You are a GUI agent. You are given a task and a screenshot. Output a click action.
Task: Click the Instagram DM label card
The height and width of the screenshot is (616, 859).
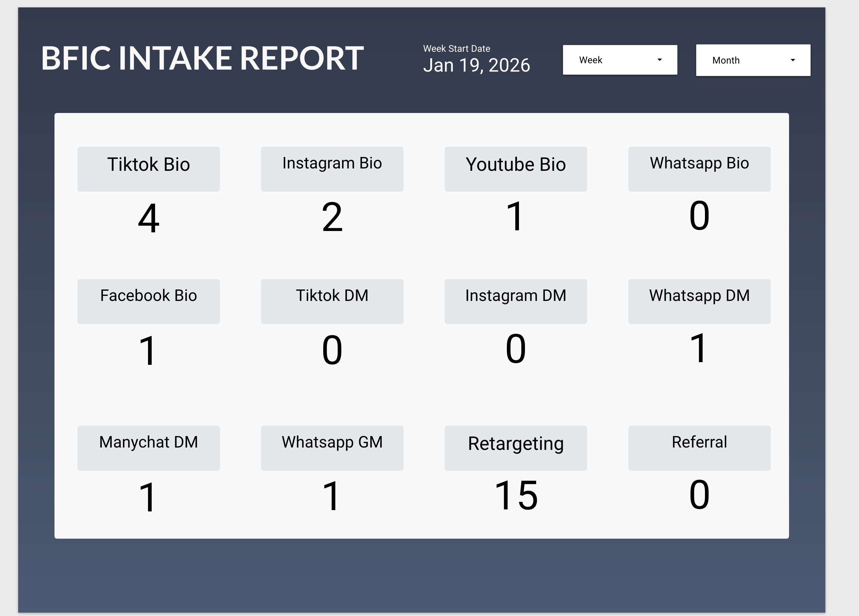516,301
